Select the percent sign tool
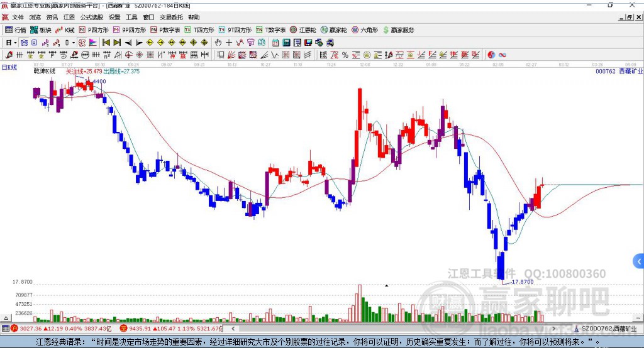This screenshot has width=644, height=348. pyautogui.click(x=345, y=55)
